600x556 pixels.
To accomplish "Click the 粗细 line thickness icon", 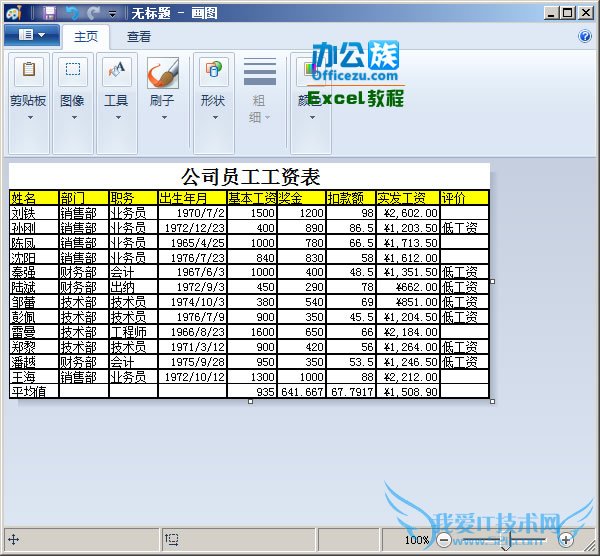I will coord(260,72).
